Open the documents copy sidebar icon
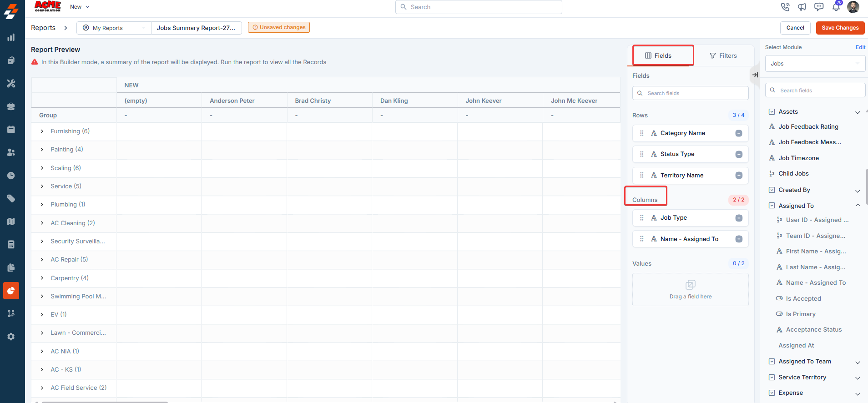The width and height of the screenshot is (868, 403). coord(11,267)
